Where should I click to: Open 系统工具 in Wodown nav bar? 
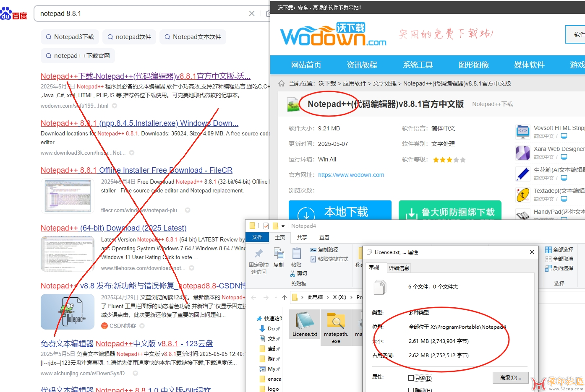[418, 65]
